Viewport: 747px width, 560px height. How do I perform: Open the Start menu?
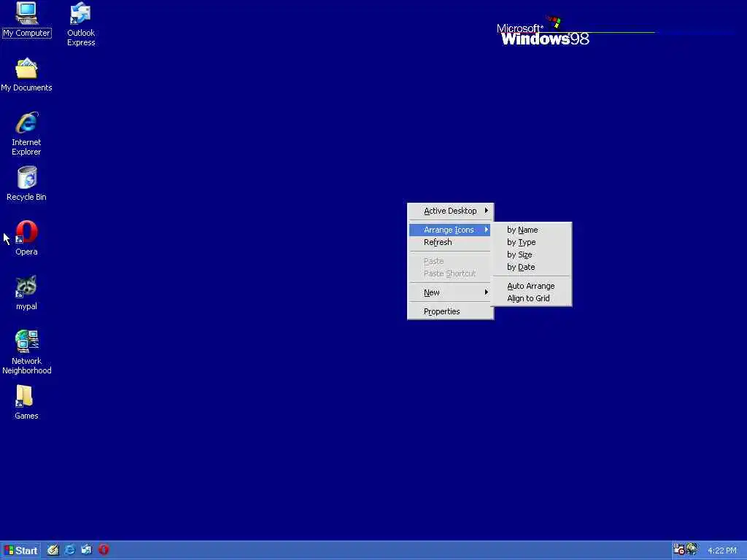point(21,551)
